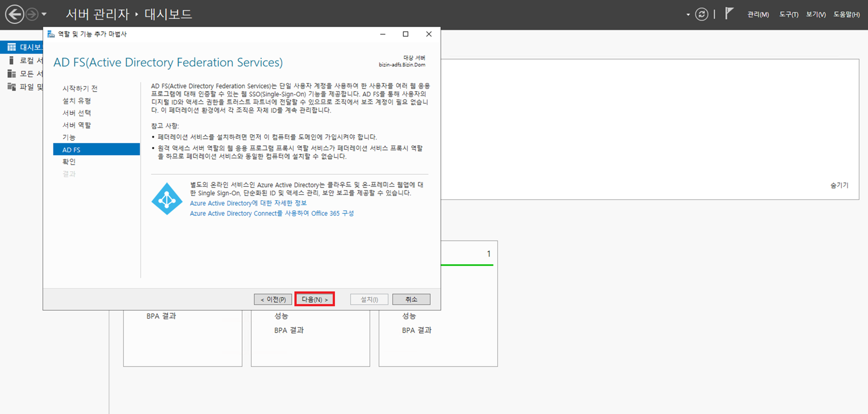
Task: Open the dropdown arrow beside the refresh icon
Action: [688, 15]
